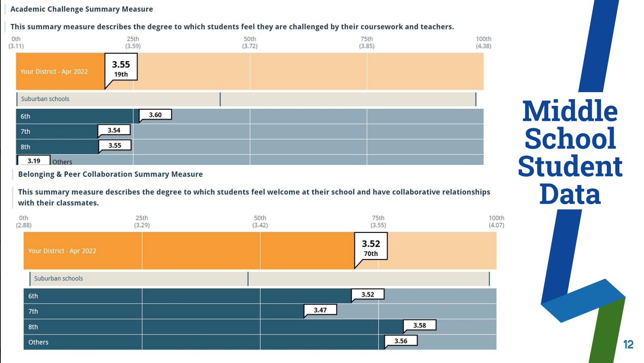Click the 3.56 Others belonging value marker
The width and height of the screenshot is (644, 363).
click(x=401, y=341)
